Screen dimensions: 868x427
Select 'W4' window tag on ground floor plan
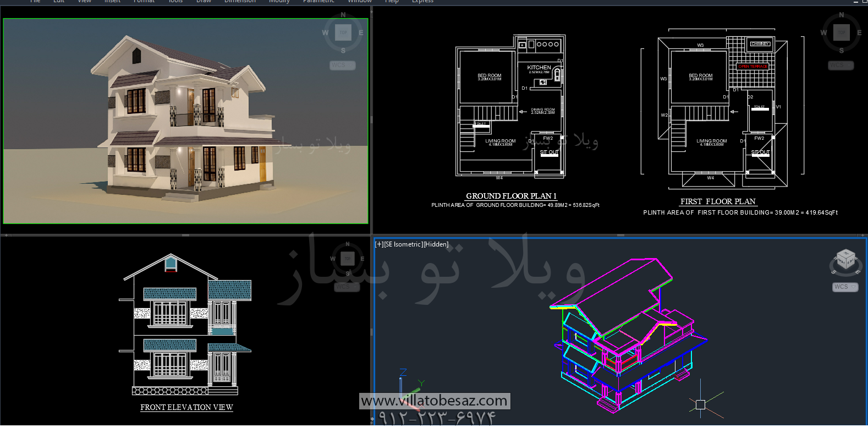coord(499,178)
